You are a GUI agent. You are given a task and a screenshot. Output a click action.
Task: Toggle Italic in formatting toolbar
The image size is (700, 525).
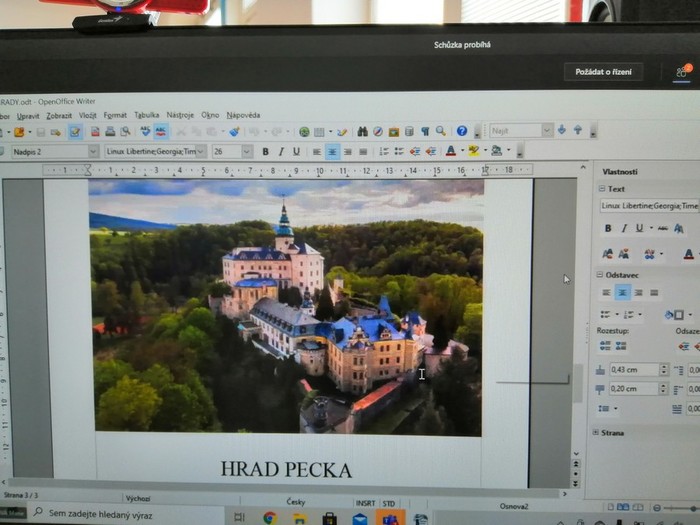281,152
